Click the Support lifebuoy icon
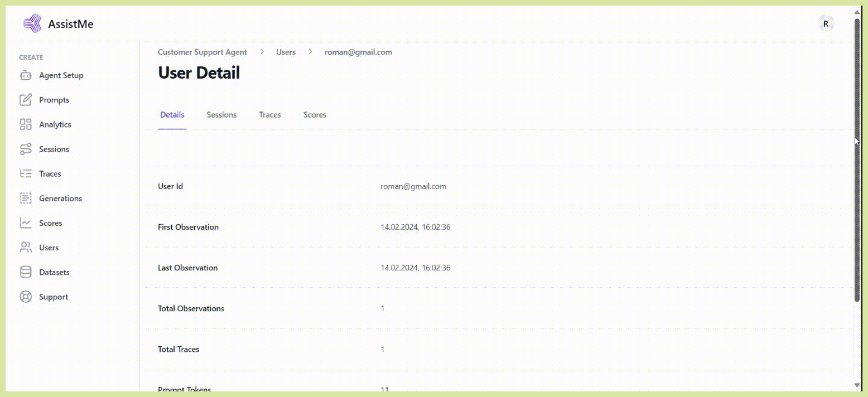 click(26, 297)
